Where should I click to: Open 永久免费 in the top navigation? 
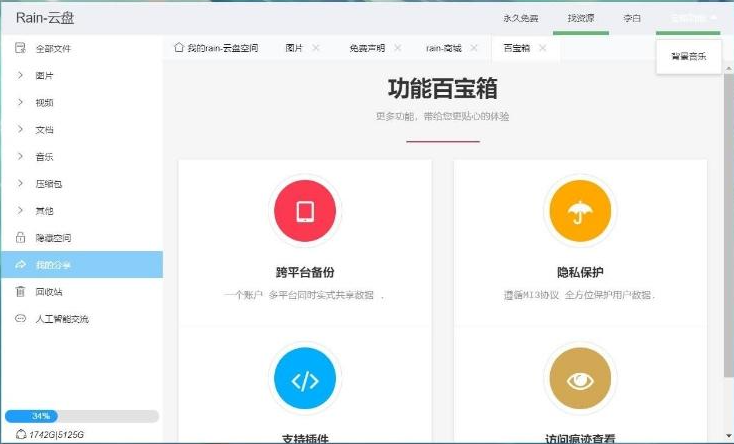(521, 18)
